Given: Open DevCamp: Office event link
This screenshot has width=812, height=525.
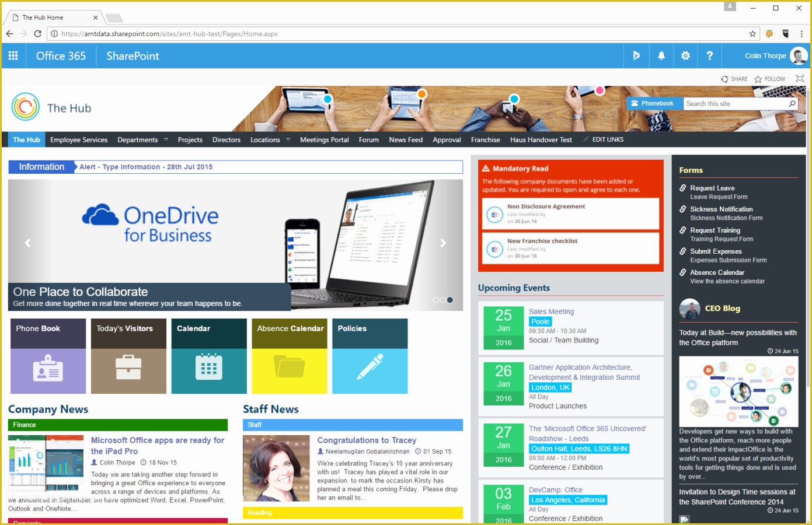Looking at the screenshot, I should pos(555,490).
